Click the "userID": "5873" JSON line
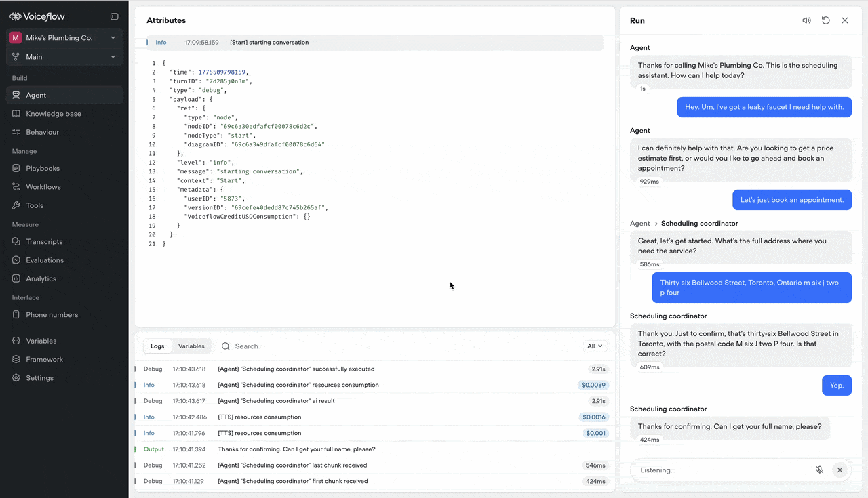Screen dimensions: 868x498 click(215, 199)
